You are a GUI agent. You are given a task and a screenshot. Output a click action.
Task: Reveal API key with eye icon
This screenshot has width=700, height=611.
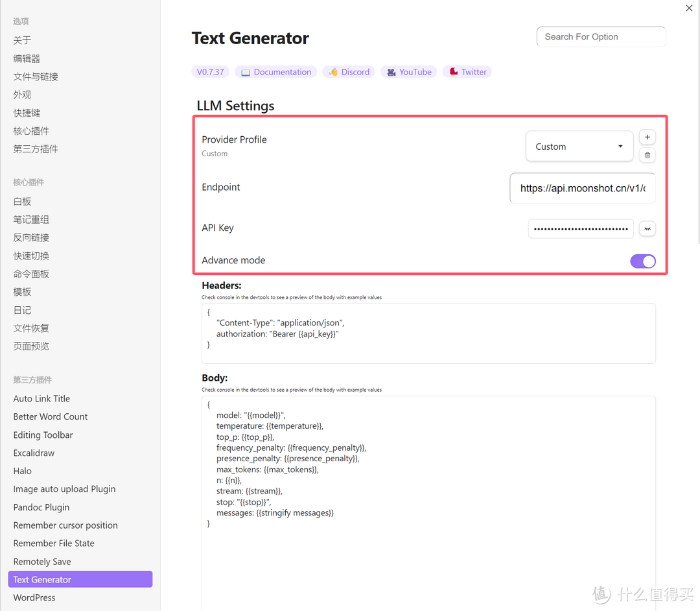pos(647,228)
